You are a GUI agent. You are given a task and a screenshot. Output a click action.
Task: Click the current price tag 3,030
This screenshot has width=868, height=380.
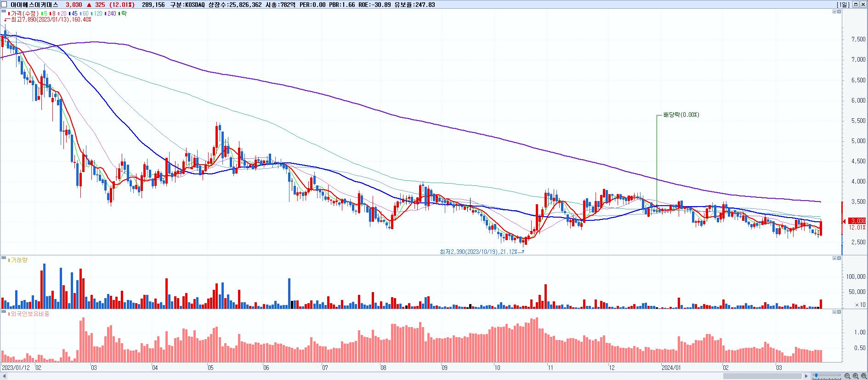click(857, 221)
